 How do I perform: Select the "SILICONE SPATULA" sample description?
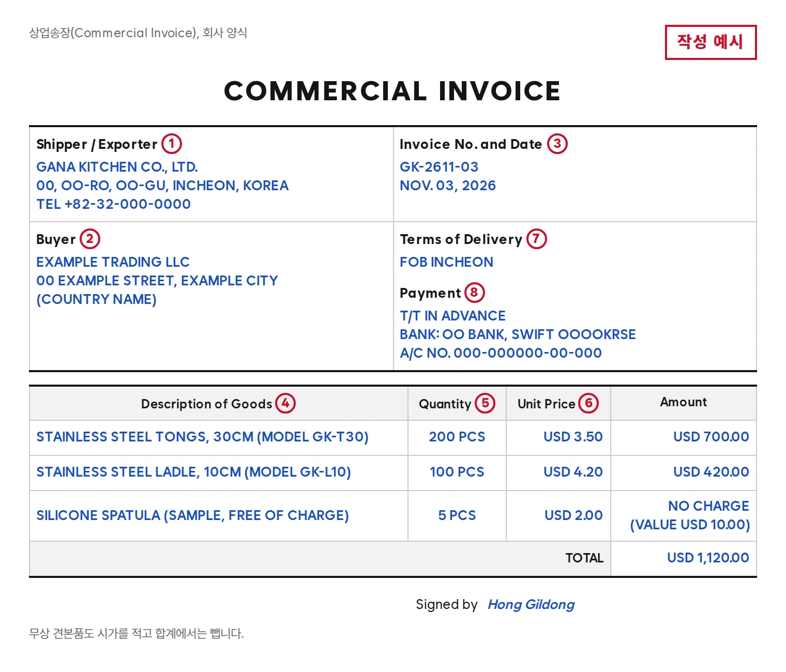click(192, 515)
